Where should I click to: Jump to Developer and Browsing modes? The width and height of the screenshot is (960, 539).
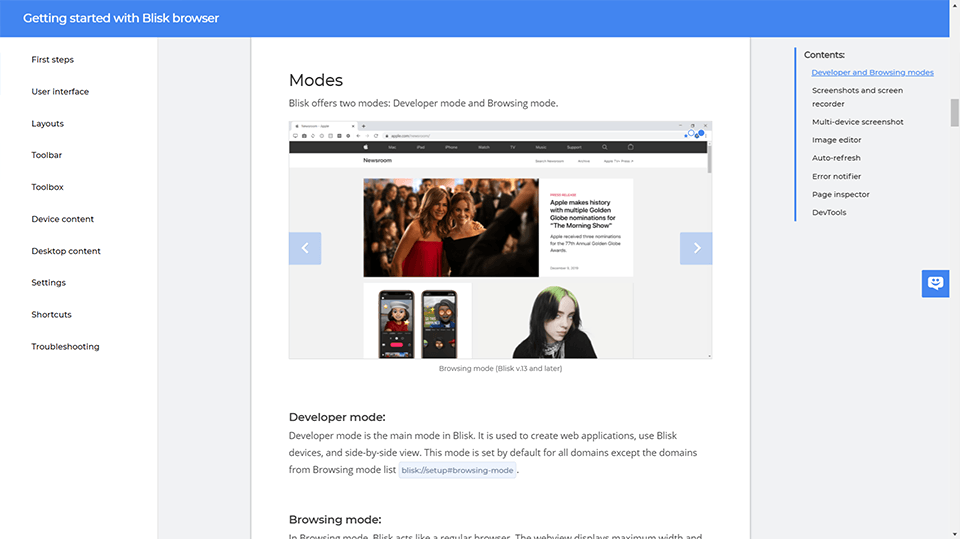[x=872, y=72]
